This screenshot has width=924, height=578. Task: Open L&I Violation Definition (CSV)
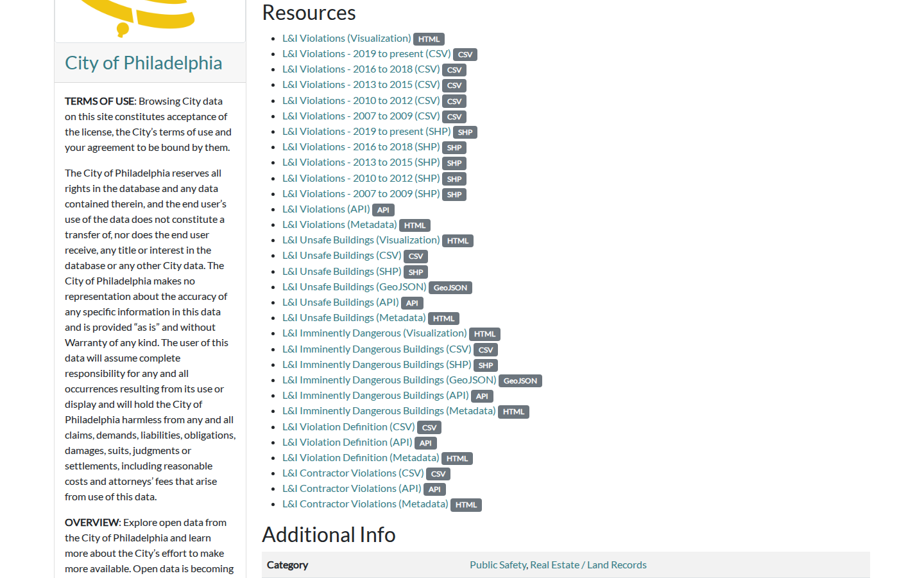pyautogui.click(x=348, y=427)
